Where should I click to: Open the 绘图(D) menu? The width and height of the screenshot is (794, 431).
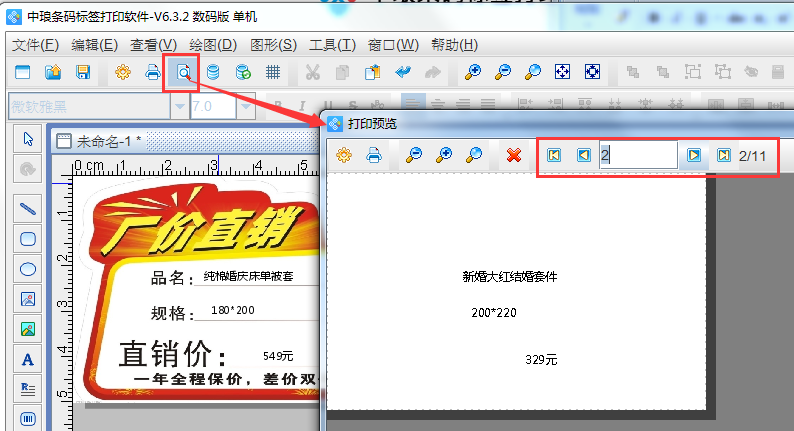tap(212, 45)
